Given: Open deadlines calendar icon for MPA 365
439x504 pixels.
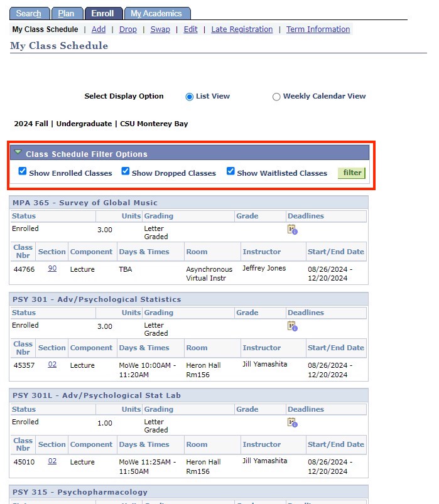Looking at the screenshot, I should 292,230.
